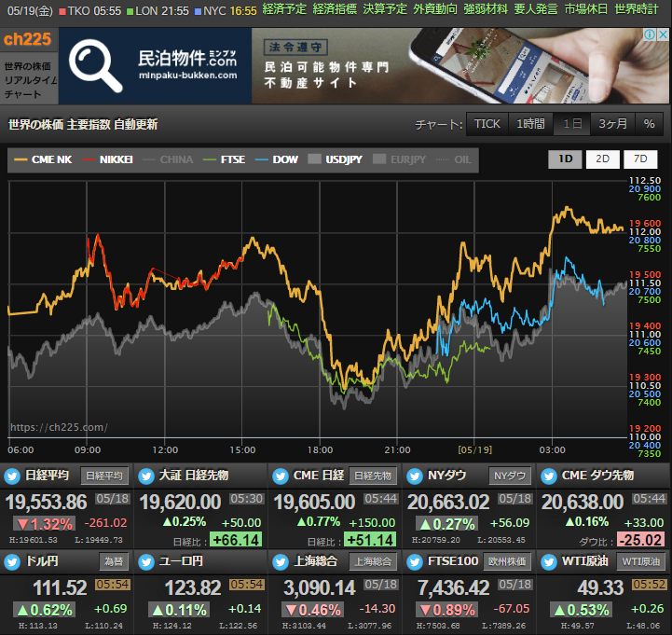Switch chart range to 2D
This screenshot has width=672, height=635.
click(x=603, y=159)
